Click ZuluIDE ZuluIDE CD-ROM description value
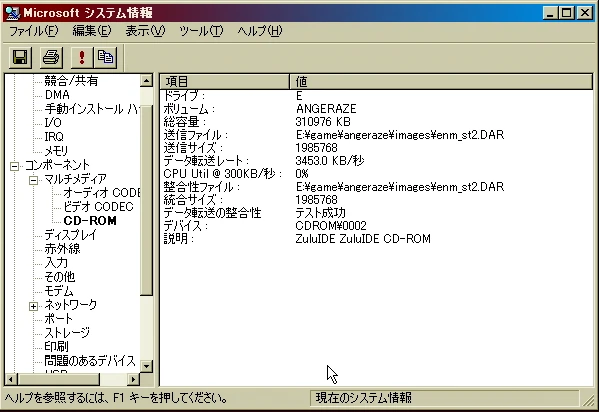The width and height of the screenshot is (599, 412). [x=363, y=239]
